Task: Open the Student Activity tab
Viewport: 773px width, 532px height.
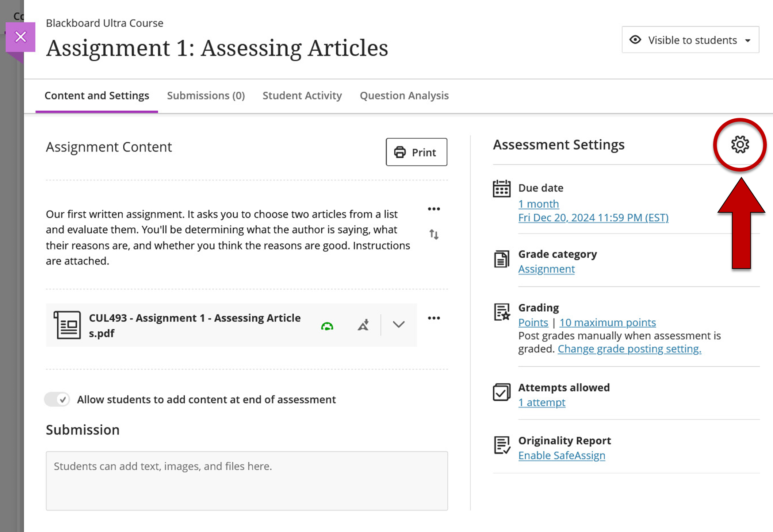Action: (x=302, y=96)
